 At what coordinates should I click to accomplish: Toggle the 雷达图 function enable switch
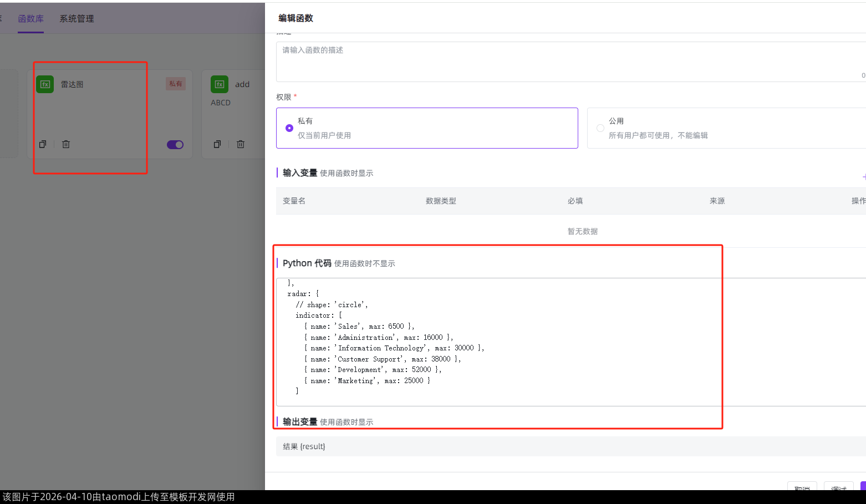pyautogui.click(x=175, y=145)
